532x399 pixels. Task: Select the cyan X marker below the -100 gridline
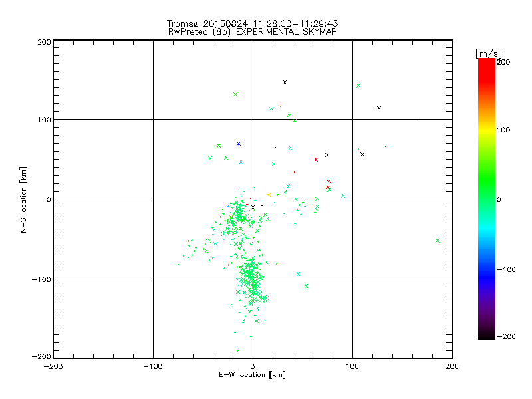tap(298, 274)
